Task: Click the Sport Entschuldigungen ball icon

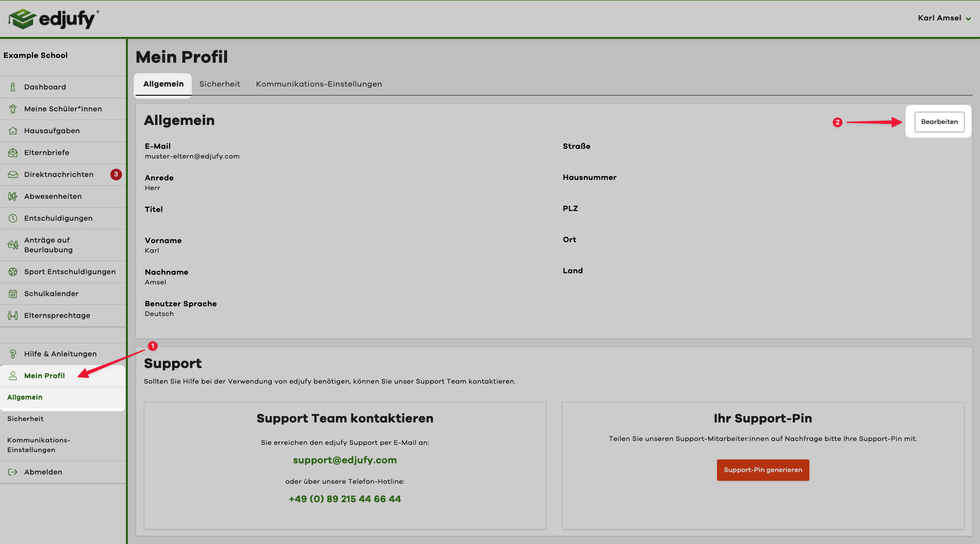Action: coord(13,272)
